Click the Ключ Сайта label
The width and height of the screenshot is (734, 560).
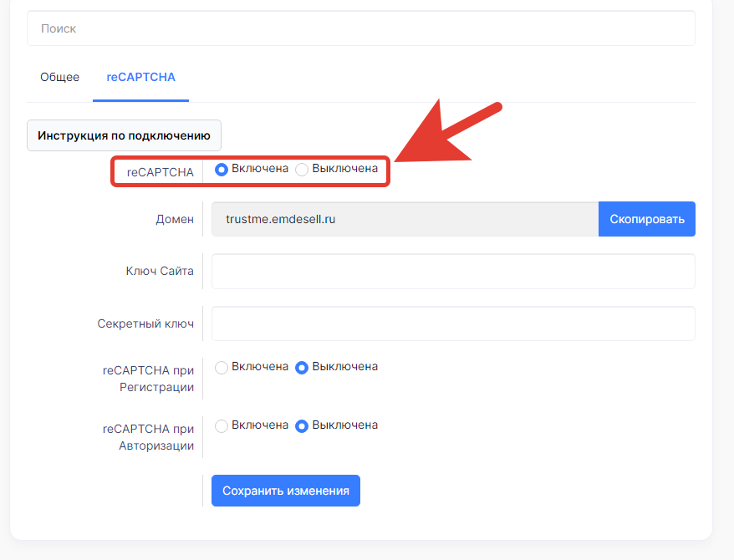(x=160, y=271)
